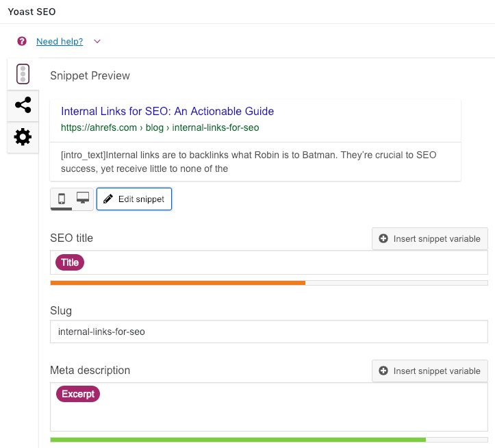Click plus icon for Meta description variable
Screen dimensions: 495x448
[x=383, y=371]
